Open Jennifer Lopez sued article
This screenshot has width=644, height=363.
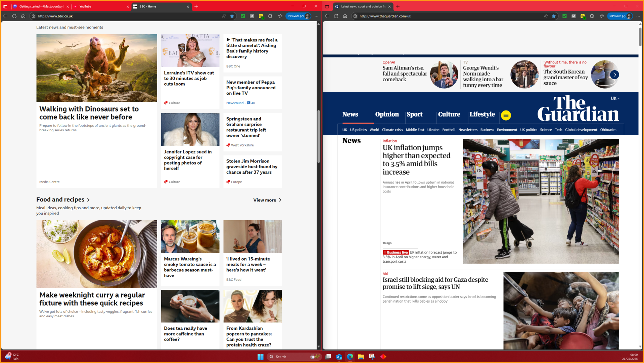tap(188, 160)
